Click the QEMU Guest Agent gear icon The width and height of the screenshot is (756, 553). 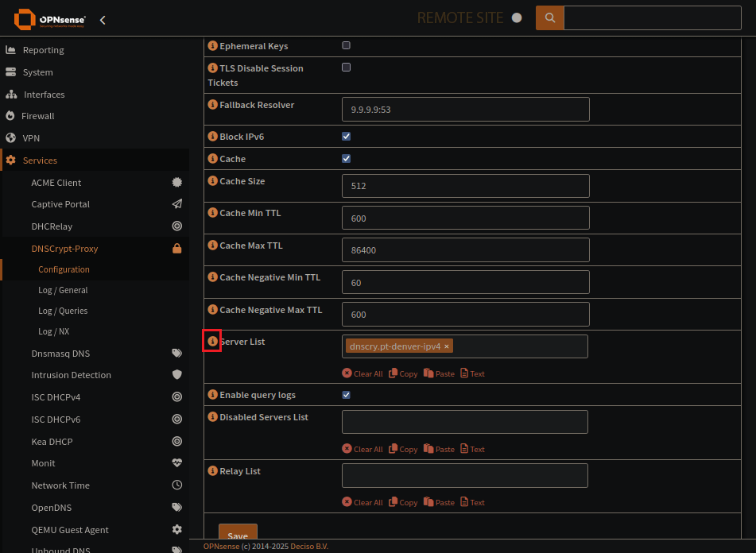click(x=177, y=529)
